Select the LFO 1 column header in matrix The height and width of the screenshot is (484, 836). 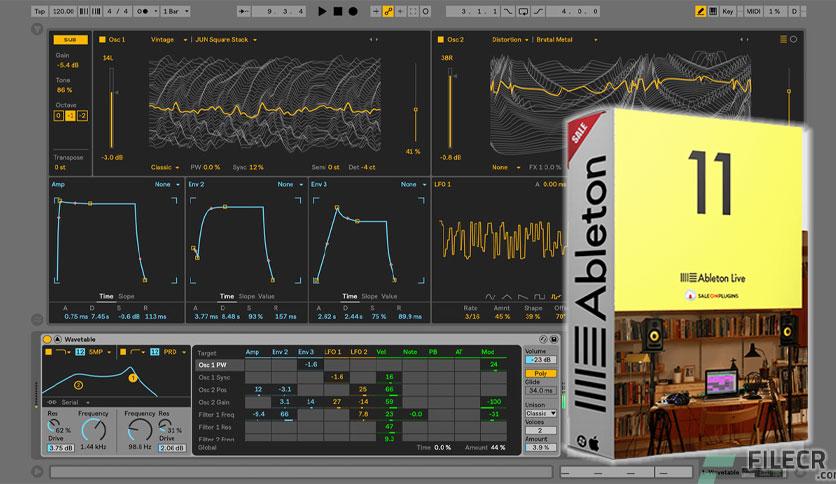[333, 352]
